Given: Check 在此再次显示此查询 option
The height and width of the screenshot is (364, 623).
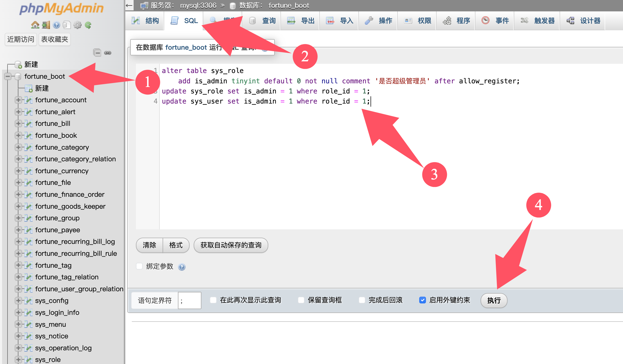Looking at the screenshot, I should (213, 300).
